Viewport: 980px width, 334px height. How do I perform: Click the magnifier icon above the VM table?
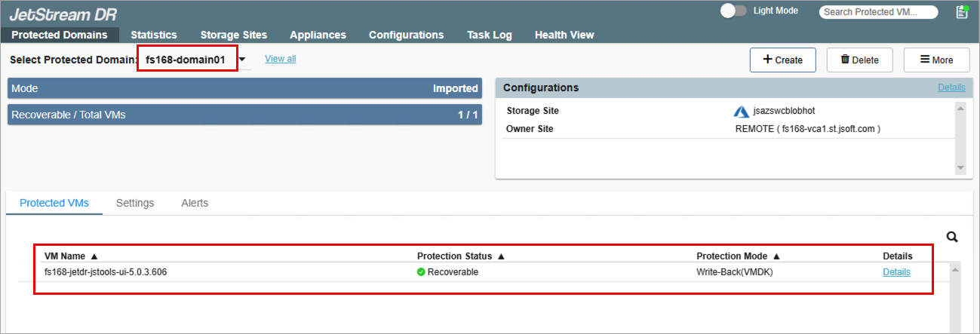tap(952, 237)
